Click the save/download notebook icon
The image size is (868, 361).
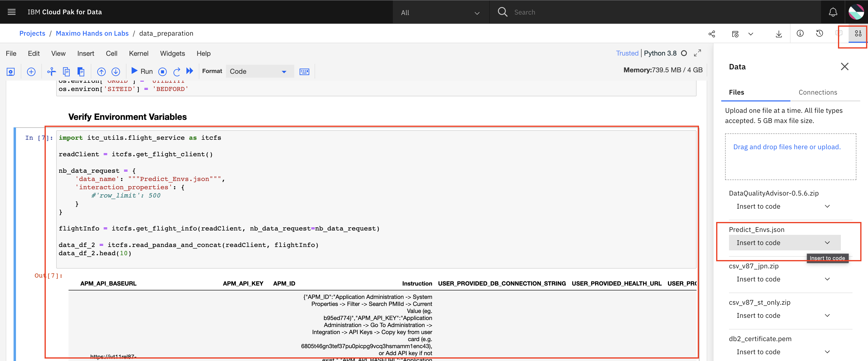pyautogui.click(x=778, y=33)
